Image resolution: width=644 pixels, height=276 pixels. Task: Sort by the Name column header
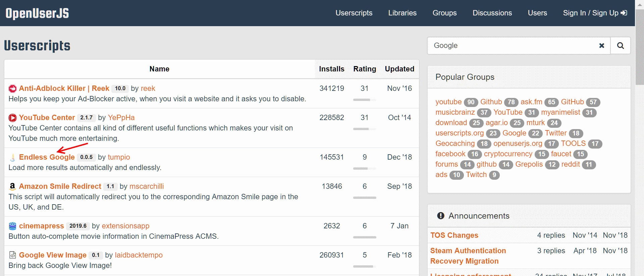159,69
